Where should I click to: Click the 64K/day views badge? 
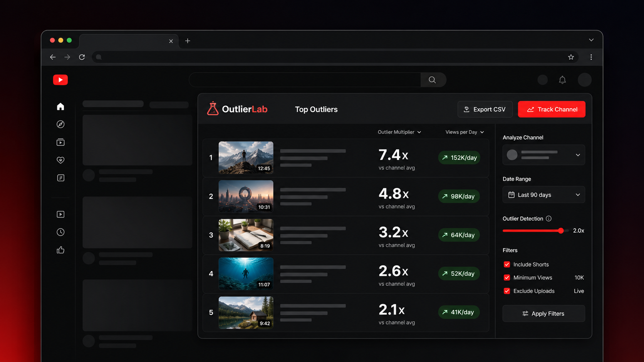459,235
